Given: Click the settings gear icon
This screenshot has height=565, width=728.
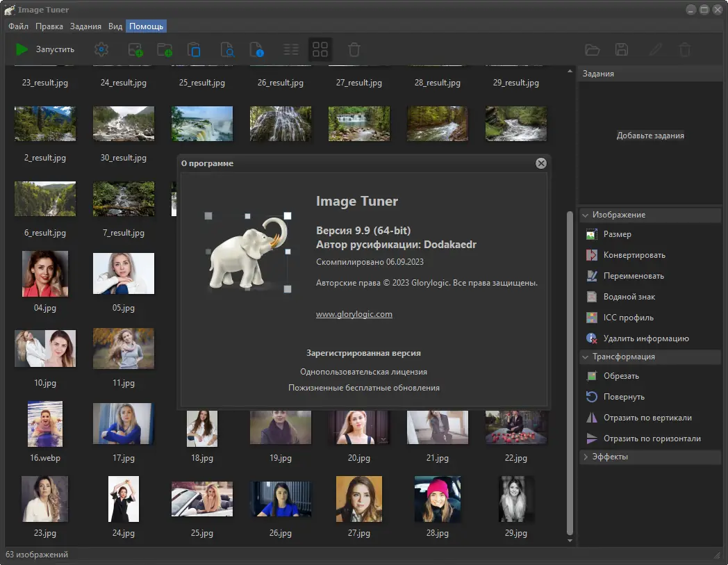Looking at the screenshot, I should coord(101,49).
